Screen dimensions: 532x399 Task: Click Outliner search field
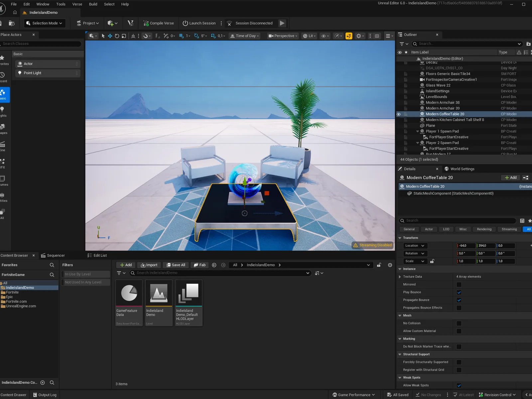click(467, 44)
